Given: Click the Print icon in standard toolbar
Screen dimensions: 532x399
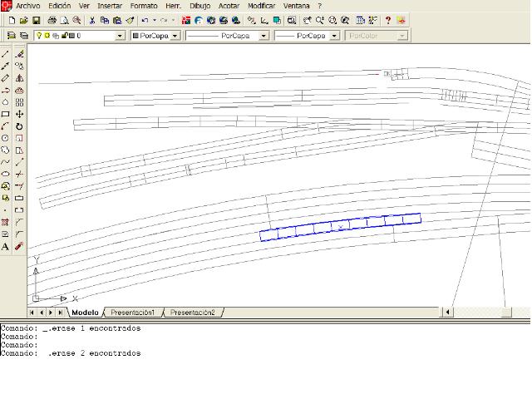Looking at the screenshot, I should (x=52, y=20).
